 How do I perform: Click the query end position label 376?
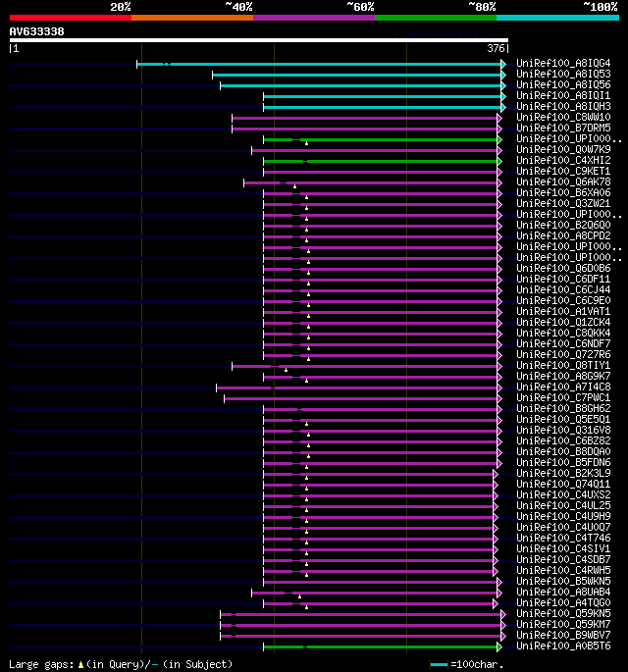coord(496,48)
